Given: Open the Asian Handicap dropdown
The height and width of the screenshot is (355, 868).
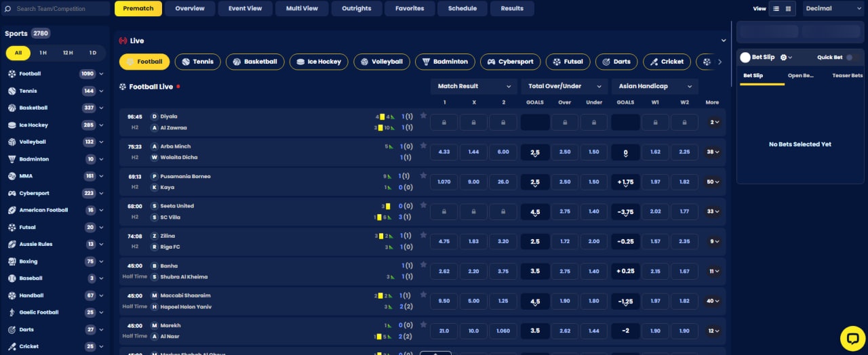Looking at the screenshot, I should pyautogui.click(x=654, y=86).
